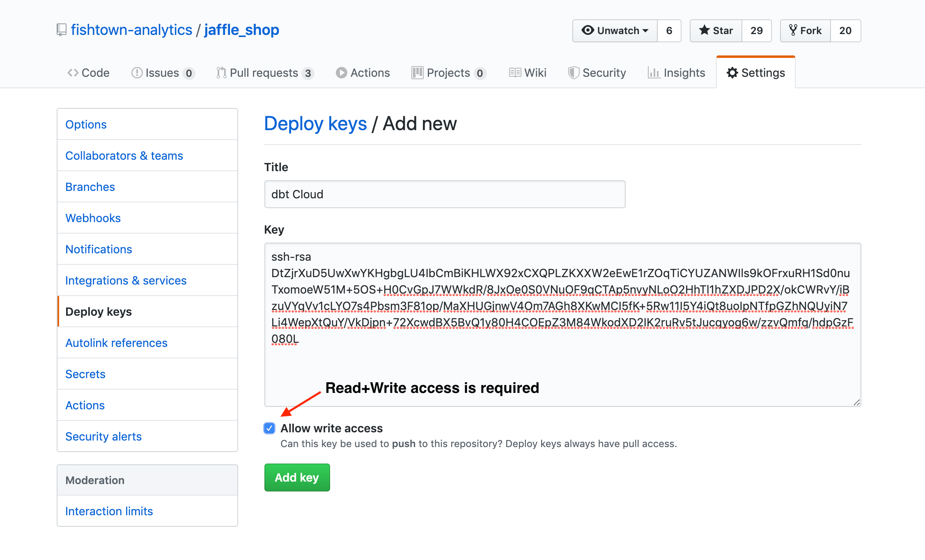925x560 pixels.
Task: Click the Actions play icon
Action: tap(342, 73)
